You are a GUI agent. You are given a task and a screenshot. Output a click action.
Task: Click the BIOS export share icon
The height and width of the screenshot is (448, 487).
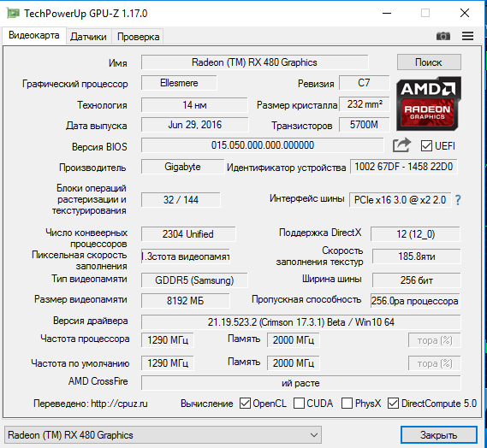coord(401,145)
